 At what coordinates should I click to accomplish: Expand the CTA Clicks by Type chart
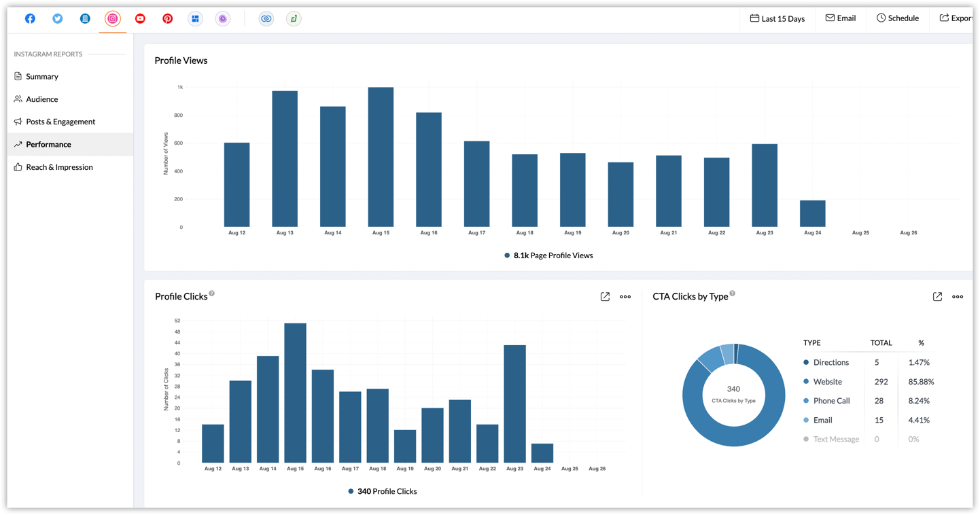click(937, 297)
